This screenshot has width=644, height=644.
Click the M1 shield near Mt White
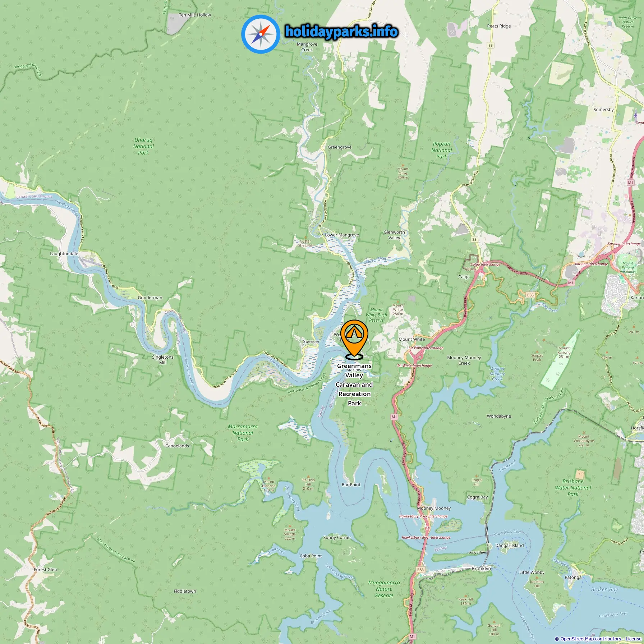coord(394,417)
